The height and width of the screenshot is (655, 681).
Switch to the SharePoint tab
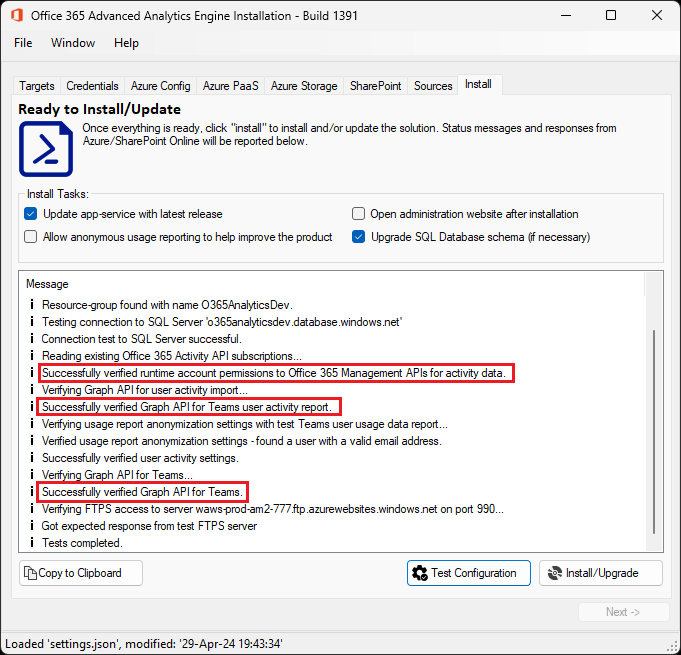tap(375, 86)
